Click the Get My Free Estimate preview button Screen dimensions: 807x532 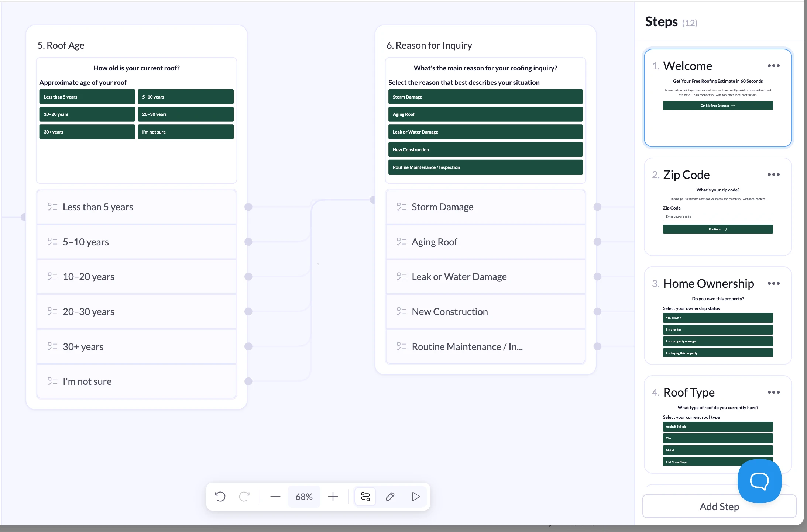pos(718,106)
